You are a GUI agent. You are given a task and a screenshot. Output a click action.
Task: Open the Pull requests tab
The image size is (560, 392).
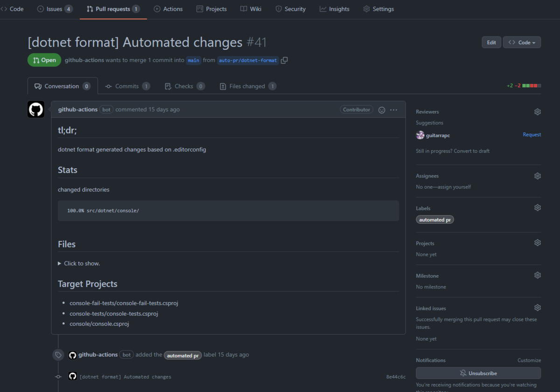pyautogui.click(x=113, y=9)
